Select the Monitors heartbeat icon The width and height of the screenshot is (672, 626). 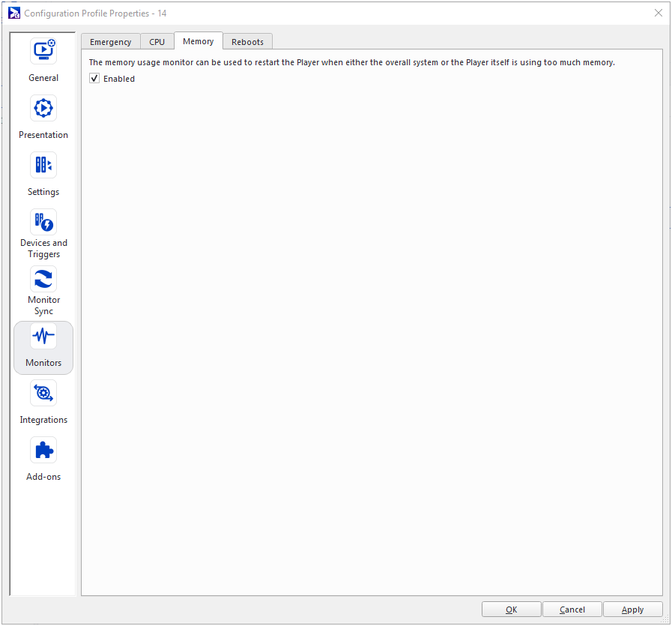(x=43, y=336)
